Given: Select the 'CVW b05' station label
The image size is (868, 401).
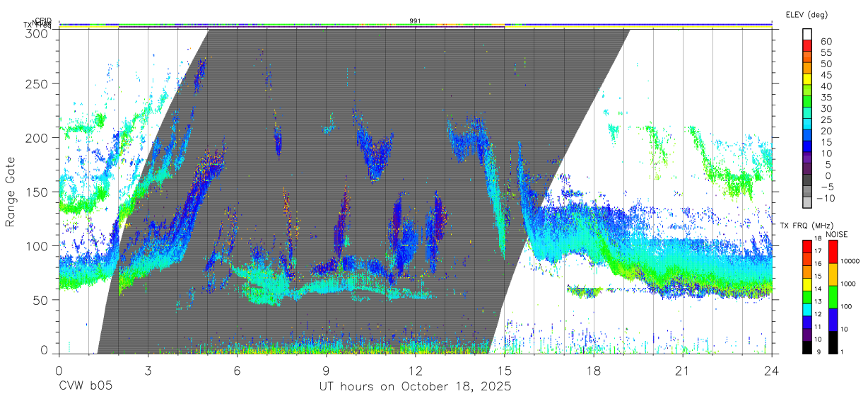Looking at the screenshot, I should [86, 387].
